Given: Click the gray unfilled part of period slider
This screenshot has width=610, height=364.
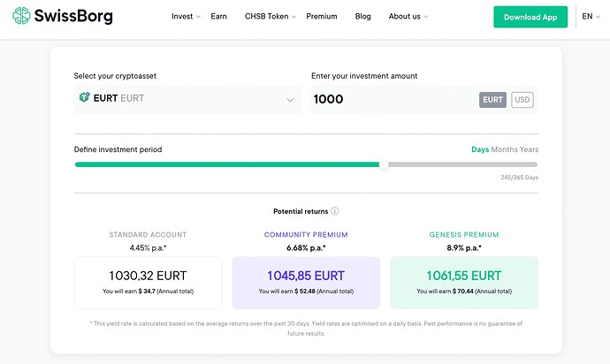Looking at the screenshot, I should (463, 164).
